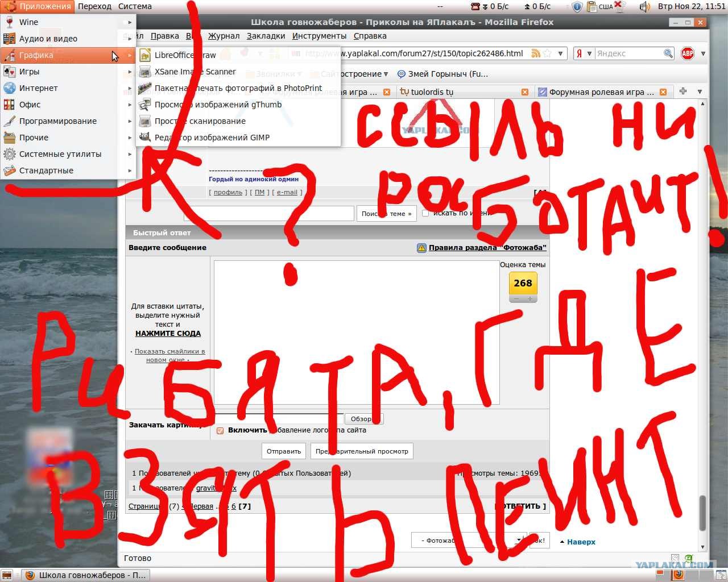Open a new tab with the plus button
Image resolution: width=728 pixels, height=582 pixels.
pos(683,92)
